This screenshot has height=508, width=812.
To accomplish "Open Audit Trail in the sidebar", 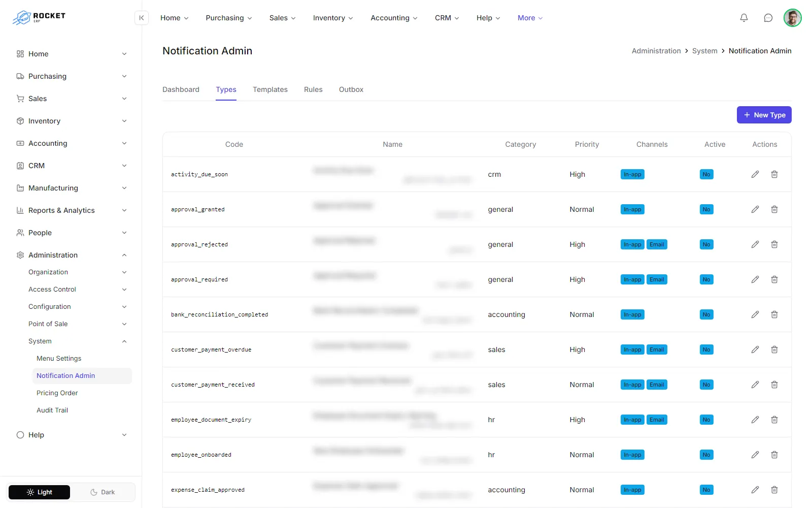I will [52, 410].
